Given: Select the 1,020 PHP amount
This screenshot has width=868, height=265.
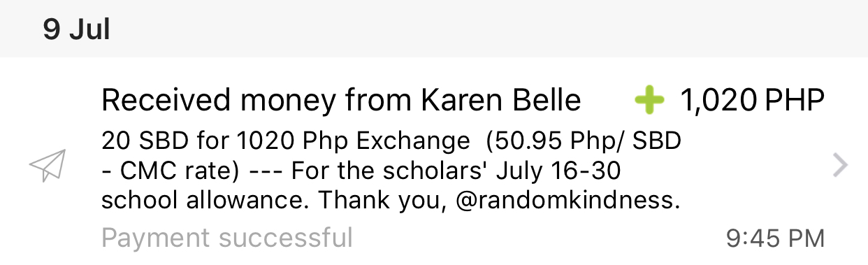Looking at the screenshot, I should point(753,102).
